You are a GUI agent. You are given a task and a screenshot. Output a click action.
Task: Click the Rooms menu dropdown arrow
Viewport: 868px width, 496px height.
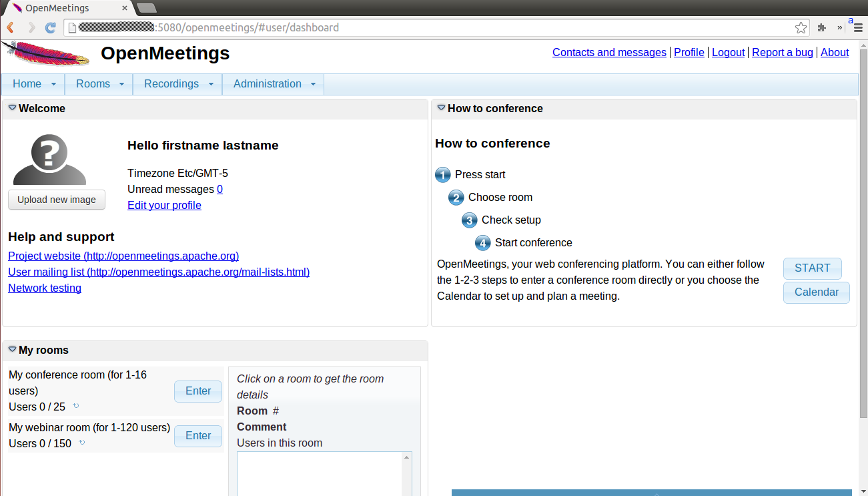click(121, 84)
